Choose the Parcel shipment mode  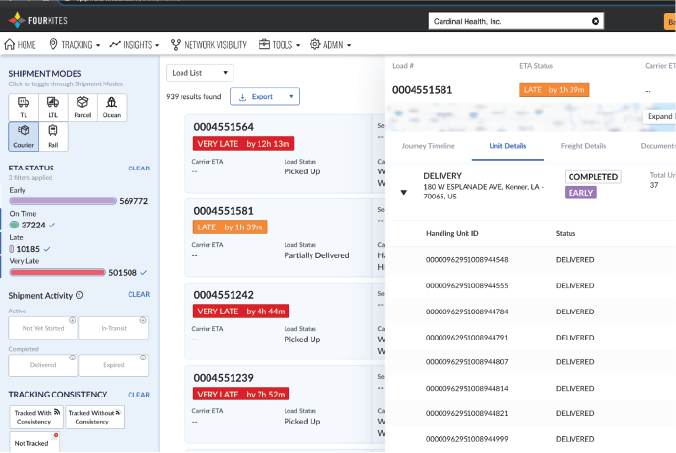[x=83, y=106]
